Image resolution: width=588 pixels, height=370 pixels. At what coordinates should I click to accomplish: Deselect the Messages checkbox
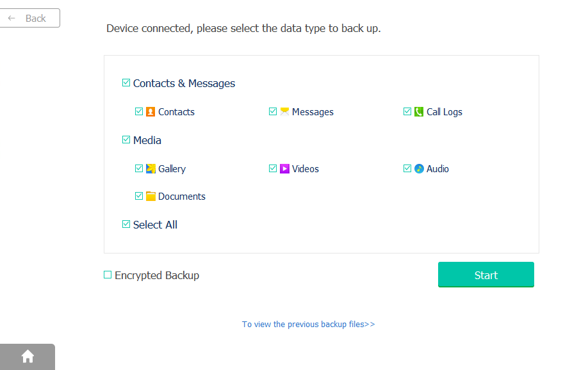coord(273,111)
